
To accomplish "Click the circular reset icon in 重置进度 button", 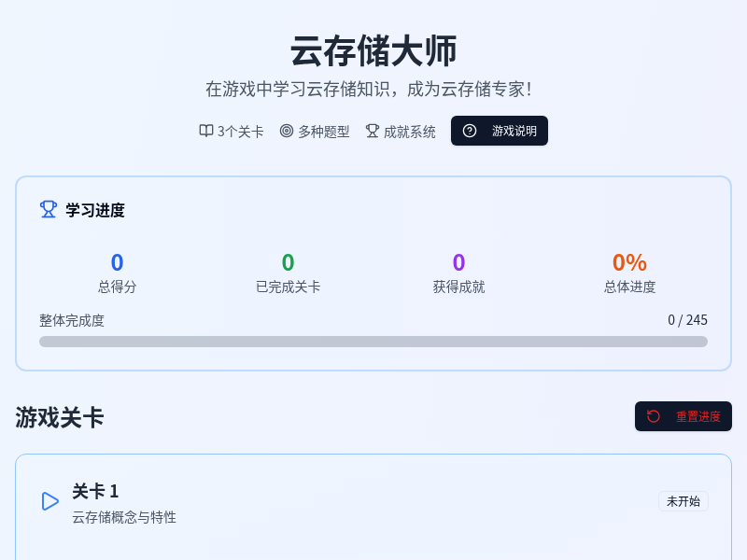I will 653,416.
